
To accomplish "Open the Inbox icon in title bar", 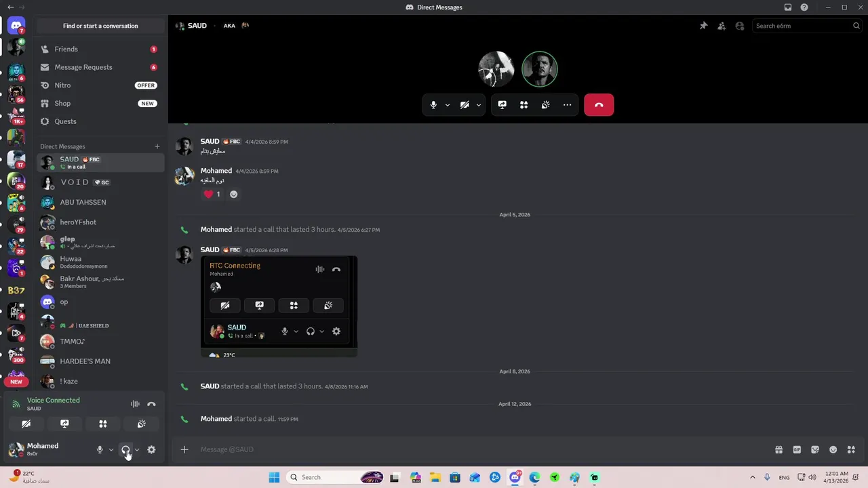I will [787, 7].
